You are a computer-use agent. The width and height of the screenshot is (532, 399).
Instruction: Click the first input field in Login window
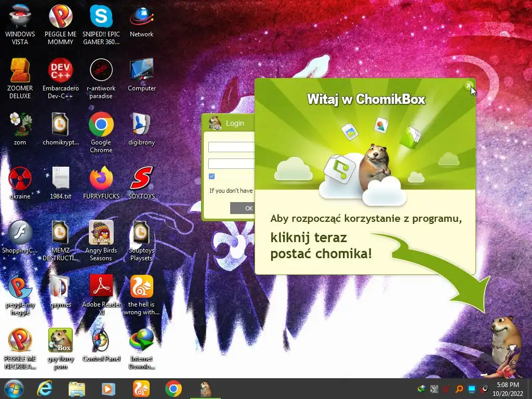231,147
